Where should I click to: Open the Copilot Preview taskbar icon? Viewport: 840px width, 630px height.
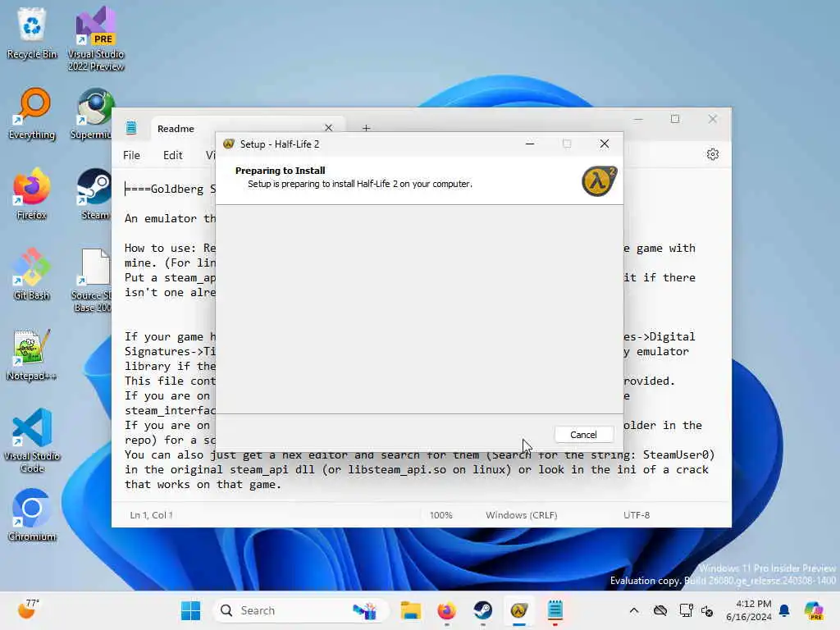(814, 610)
